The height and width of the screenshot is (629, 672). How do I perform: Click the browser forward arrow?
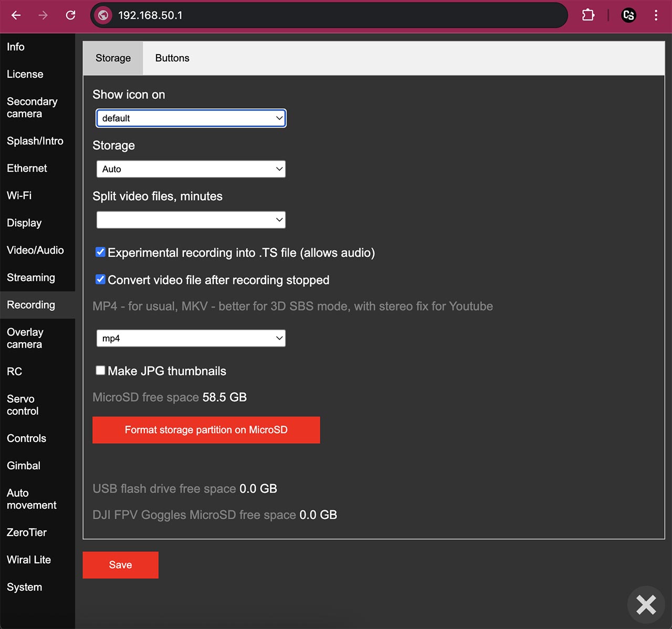pos(43,15)
